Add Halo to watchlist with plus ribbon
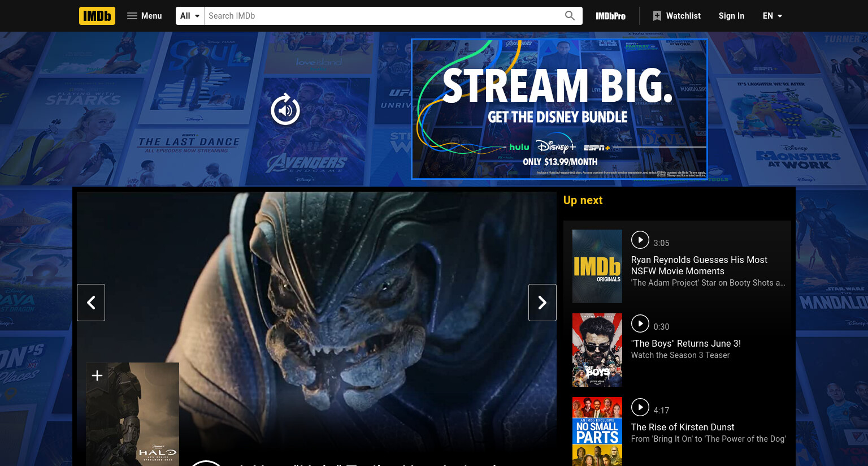The image size is (868, 466). pos(97,375)
